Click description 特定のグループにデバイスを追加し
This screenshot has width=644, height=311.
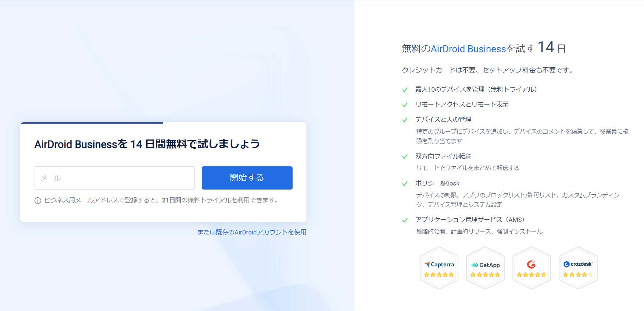click(x=522, y=136)
